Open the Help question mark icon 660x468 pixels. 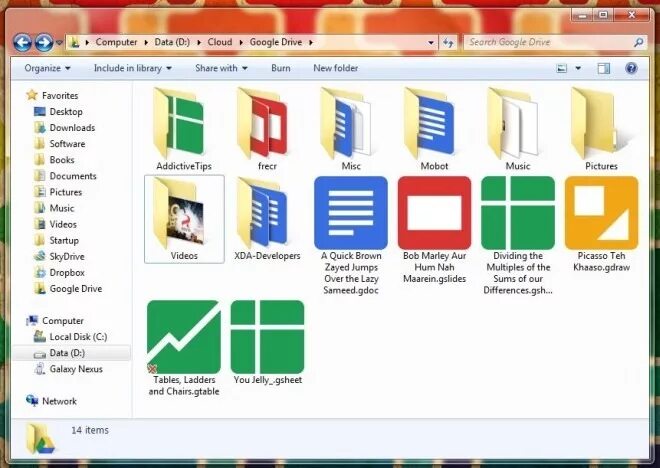(x=631, y=68)
